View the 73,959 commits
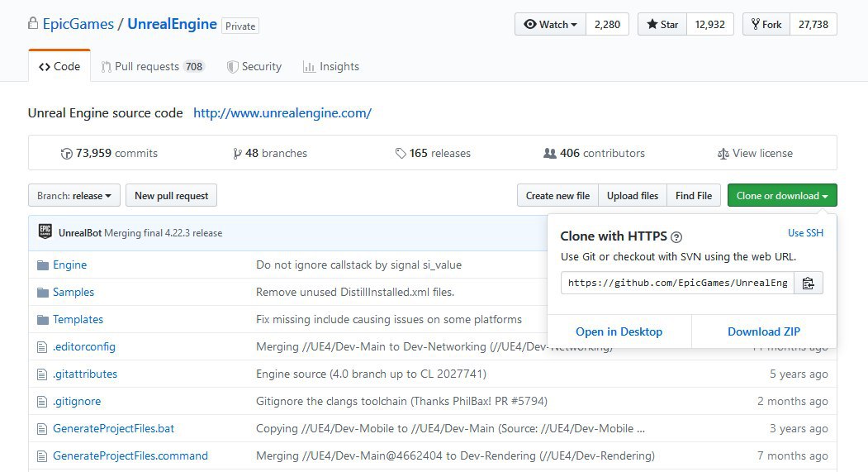This screenshot has height=472, width=868. point(109,154)
